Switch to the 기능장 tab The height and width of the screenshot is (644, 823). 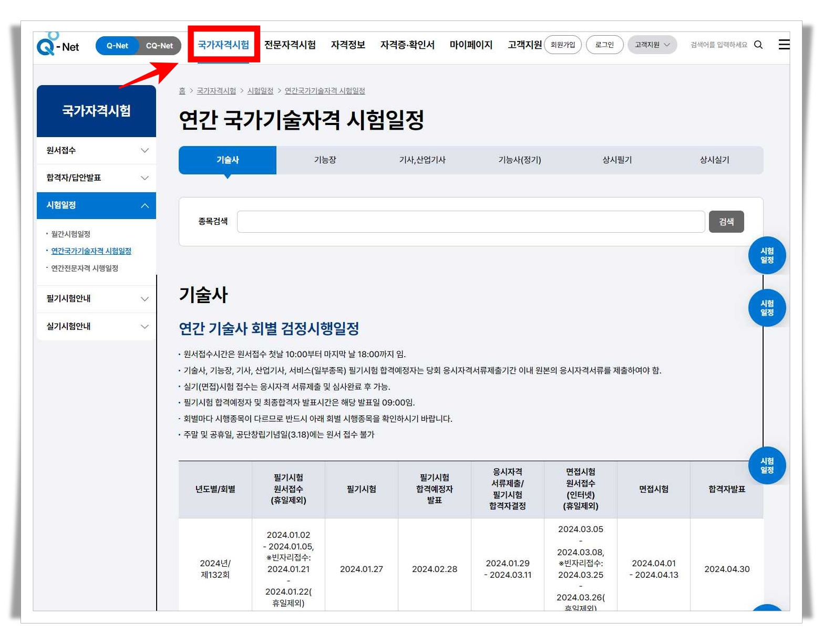tap(325, 160)
